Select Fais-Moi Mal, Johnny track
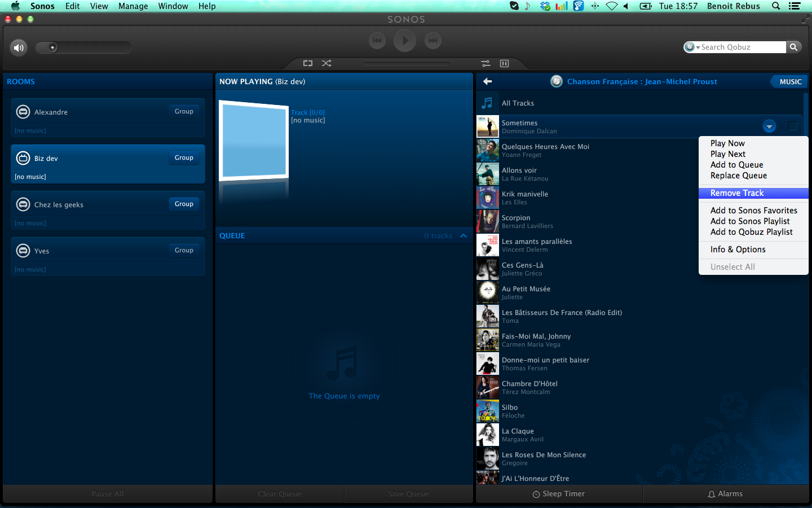 point(640,340)
